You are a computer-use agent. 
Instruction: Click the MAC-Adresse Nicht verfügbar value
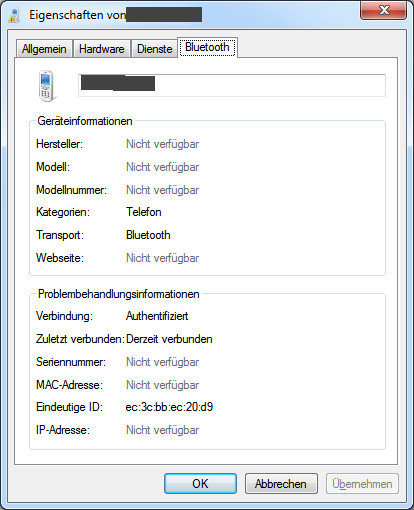point(163,385)
